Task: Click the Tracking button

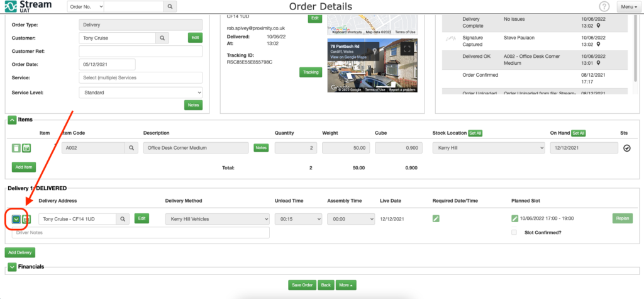Action: [311, 72]
